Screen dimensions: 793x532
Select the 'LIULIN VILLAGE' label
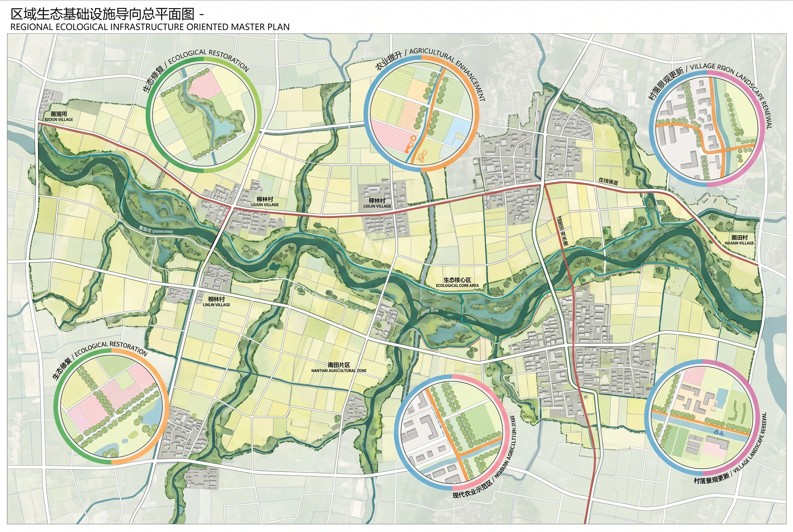pyautogui.click(x=377, y=206)
